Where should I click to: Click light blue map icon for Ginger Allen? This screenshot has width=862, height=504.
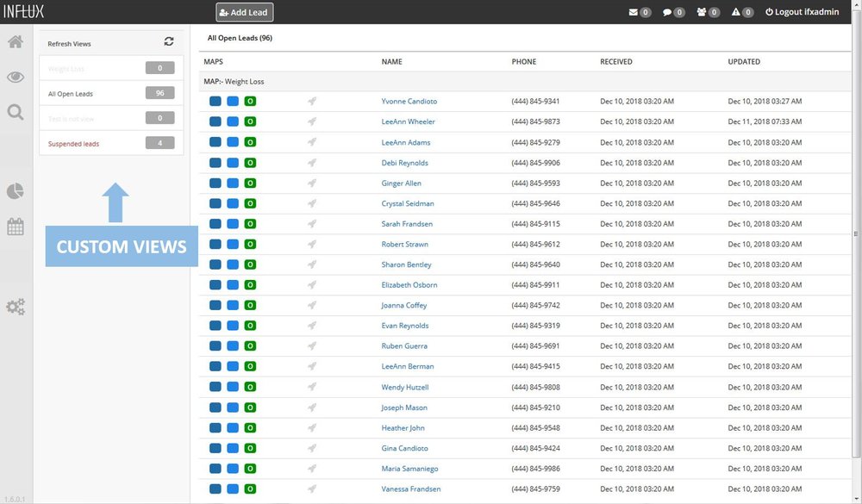tap(233, 183)
